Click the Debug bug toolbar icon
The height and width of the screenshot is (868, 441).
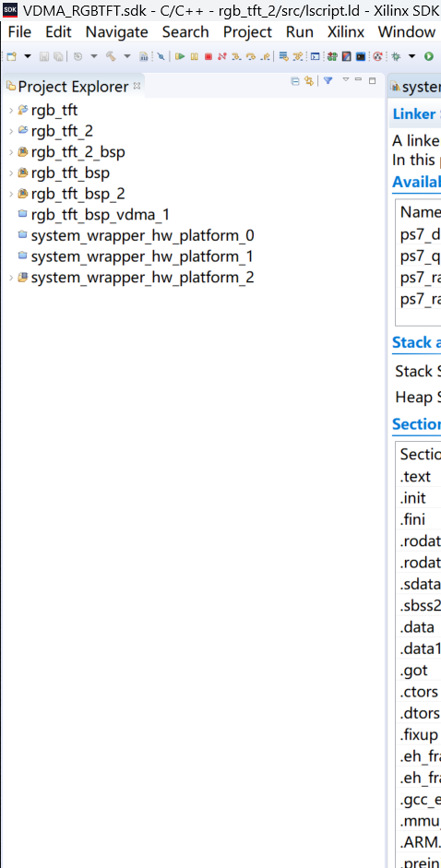click(x=396, y=56)
